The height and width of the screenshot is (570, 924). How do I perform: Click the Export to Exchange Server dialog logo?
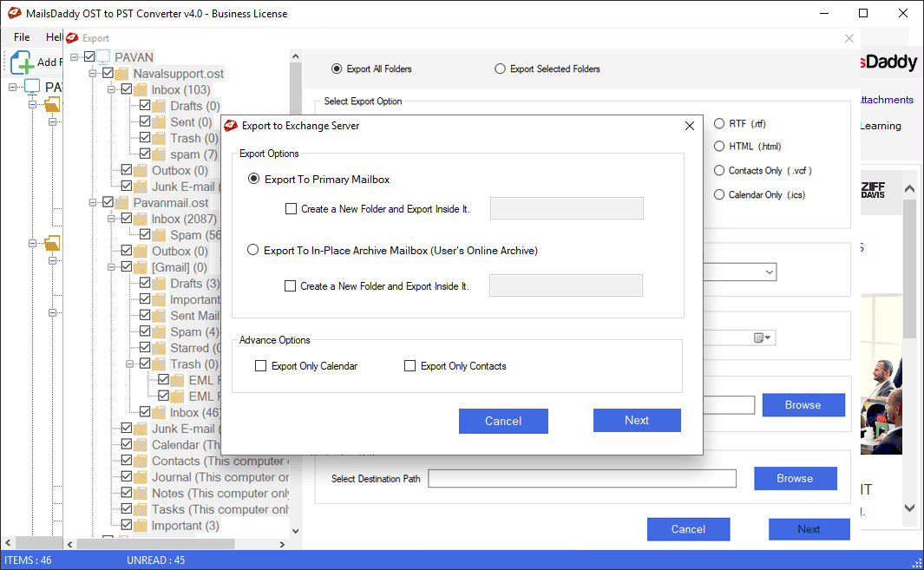[x=231, y=126]
